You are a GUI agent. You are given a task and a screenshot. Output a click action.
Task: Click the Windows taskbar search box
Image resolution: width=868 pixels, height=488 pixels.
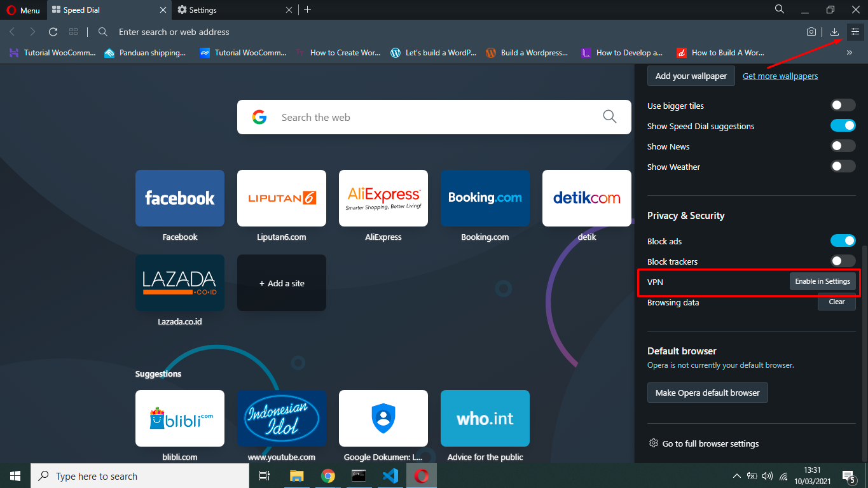pos(140,476)
